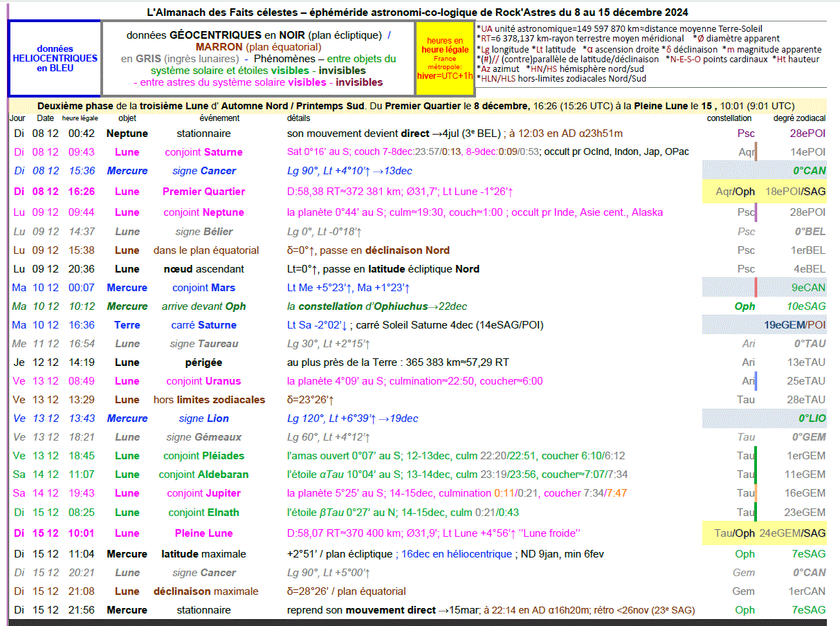The width and height of the screenshot is (840, 626).
Task: Click the '24eGEM/SAG' zodiac degree
Action: pyautogui.click(x=793, y=533)
